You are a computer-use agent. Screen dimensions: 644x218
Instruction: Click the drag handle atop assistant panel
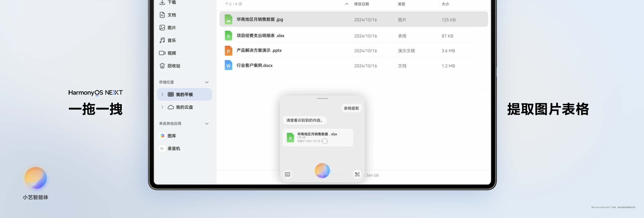point(322,99)
